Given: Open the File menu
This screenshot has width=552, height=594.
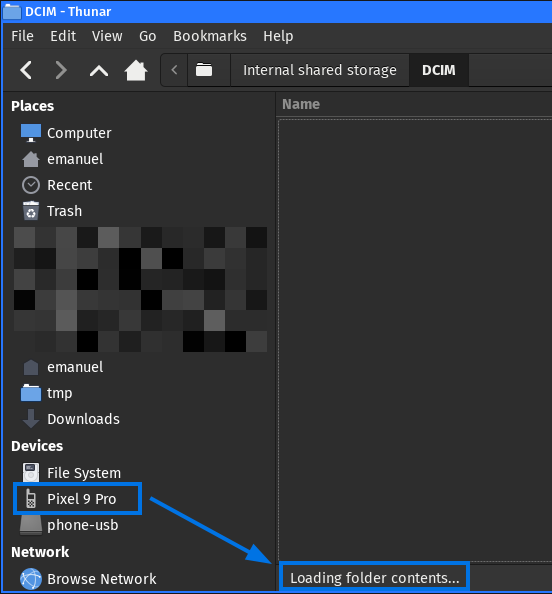Looking at the screenshot, I should coord(22,36).
